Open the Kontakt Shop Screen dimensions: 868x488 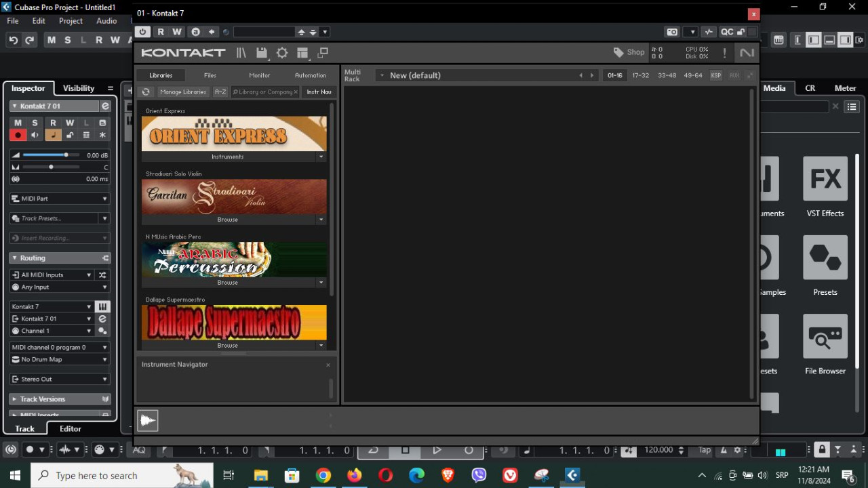(629, 52)
